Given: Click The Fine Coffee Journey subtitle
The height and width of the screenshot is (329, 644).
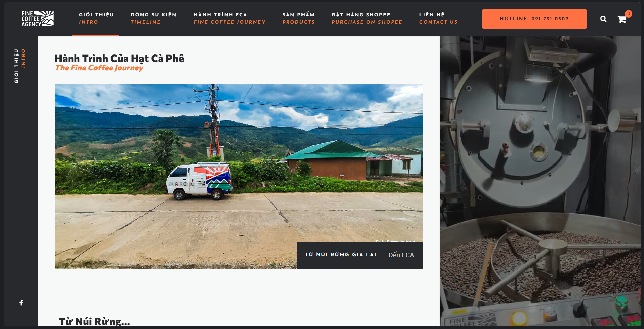Looking at the screenshot, I should tap(99, 68).
